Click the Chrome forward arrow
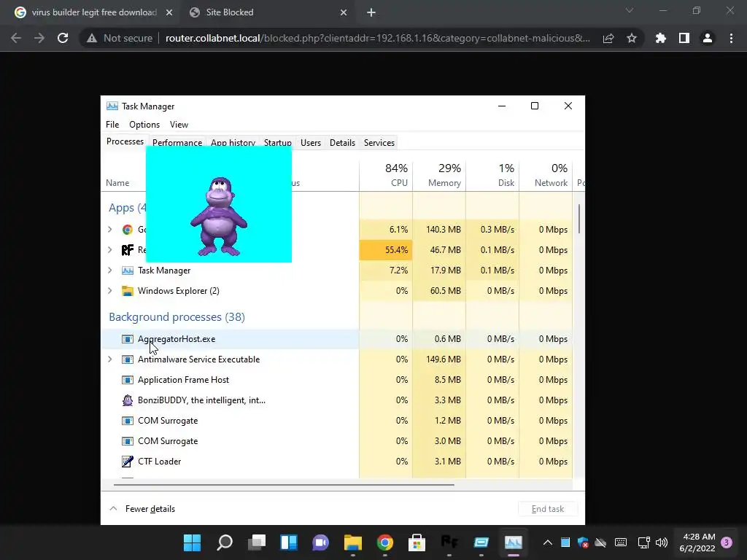The image size is (747, 560). tap(39, 38)
